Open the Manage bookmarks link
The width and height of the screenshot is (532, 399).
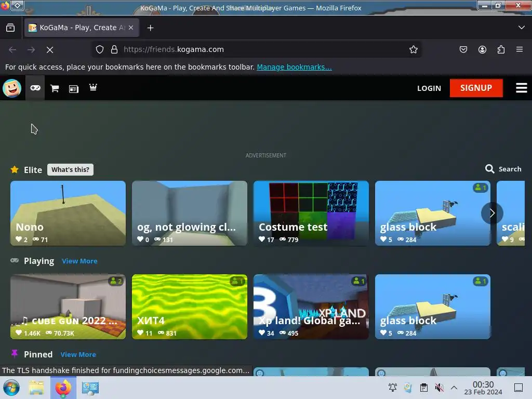pos(294,67)
